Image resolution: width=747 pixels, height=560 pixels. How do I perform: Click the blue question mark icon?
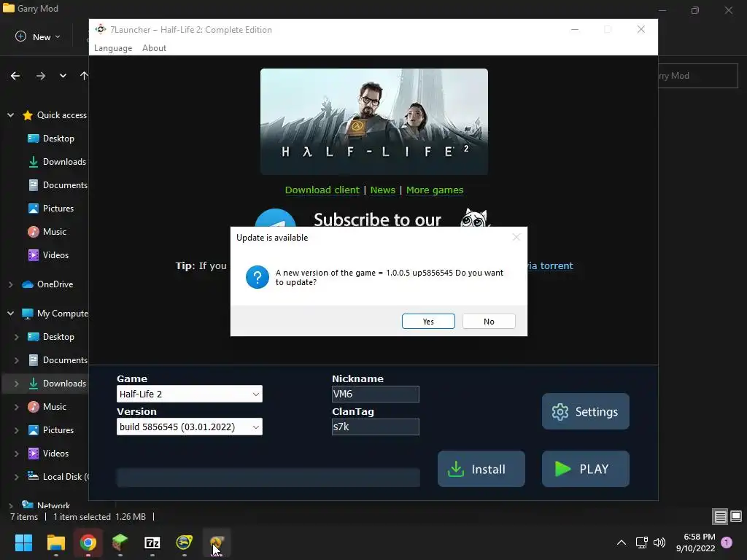coord(258,277)
